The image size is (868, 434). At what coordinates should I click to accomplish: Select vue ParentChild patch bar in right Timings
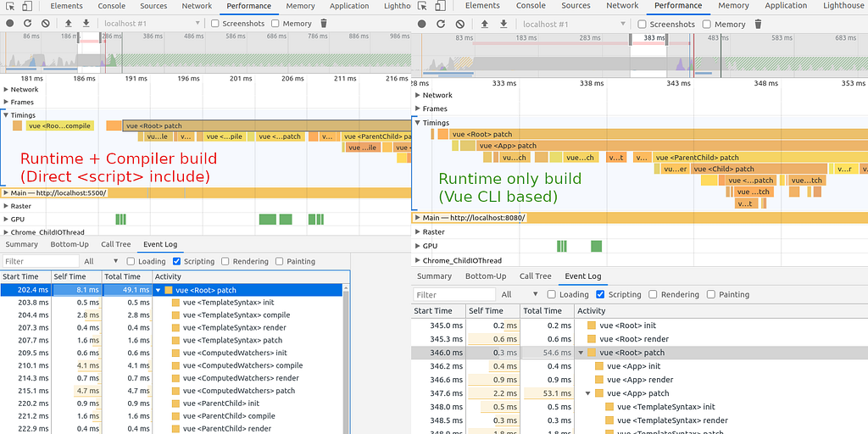[x=760, y=158]
